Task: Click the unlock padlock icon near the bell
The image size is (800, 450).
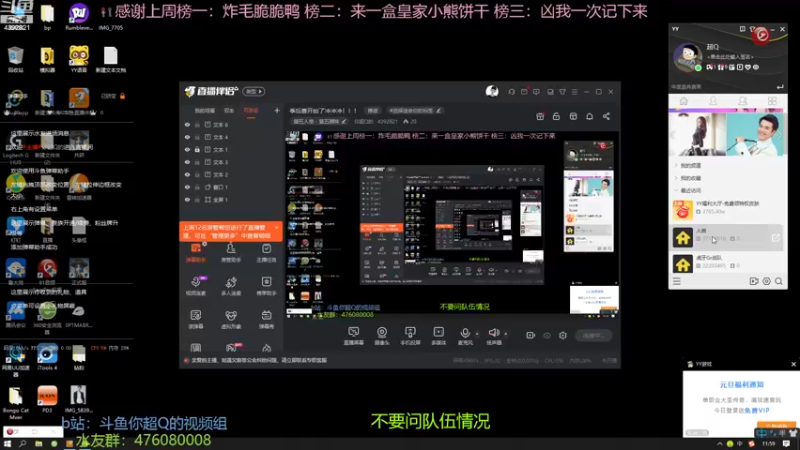Action: pos(556,116)
